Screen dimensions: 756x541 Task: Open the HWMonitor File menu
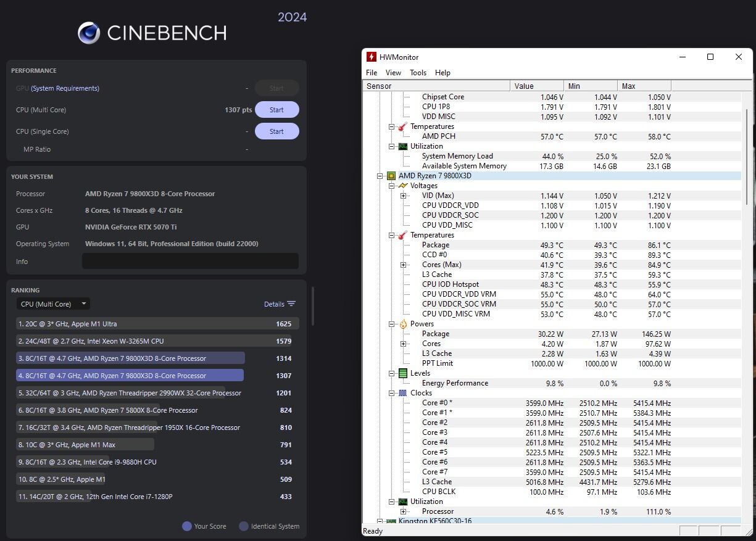pyautogui.click(x=372, y=73)
